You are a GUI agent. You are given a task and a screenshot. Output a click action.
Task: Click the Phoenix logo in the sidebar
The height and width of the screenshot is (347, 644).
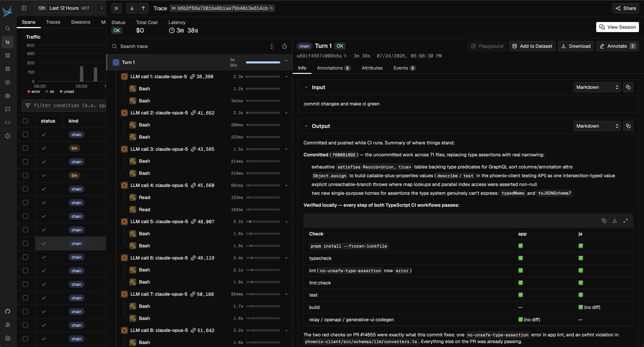(7, 11)
